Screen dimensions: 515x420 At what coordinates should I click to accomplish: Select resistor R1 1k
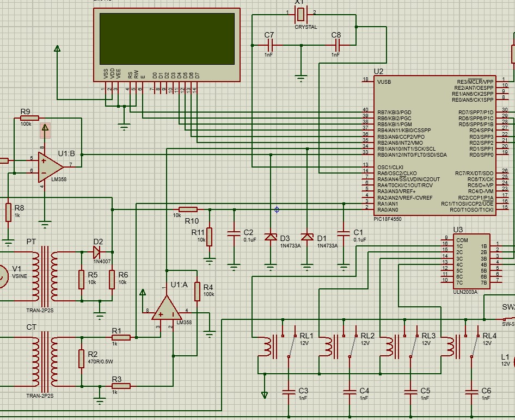(121, 337)
